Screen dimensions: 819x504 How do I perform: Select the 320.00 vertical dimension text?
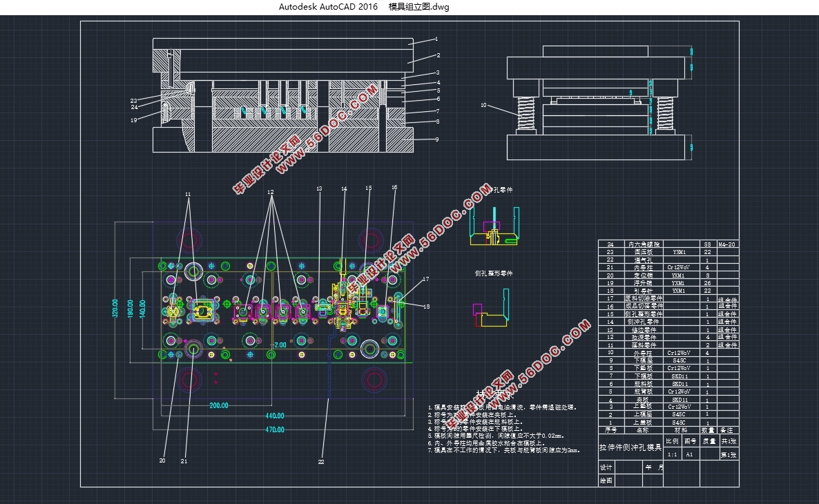[x=115, y=308]
